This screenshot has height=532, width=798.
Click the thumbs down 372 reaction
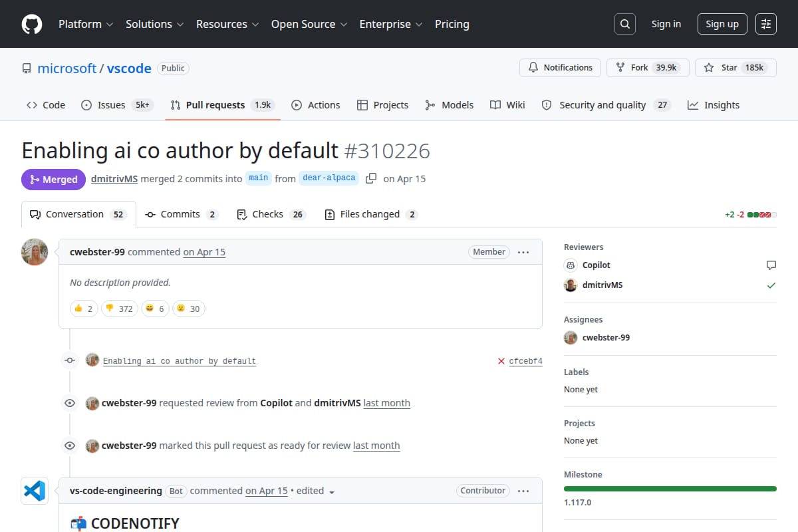pos(120,309)
